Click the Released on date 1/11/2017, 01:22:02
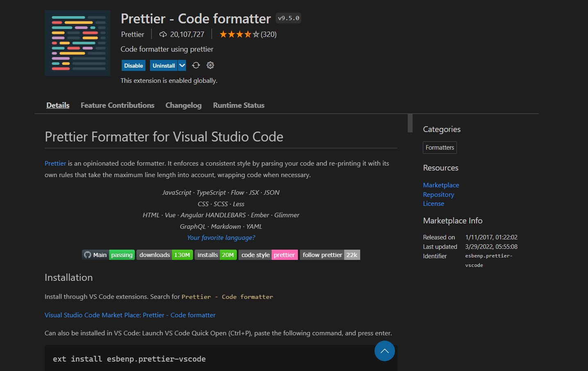The height and width of the screenshot is (371, 588). tap(491, 237)
